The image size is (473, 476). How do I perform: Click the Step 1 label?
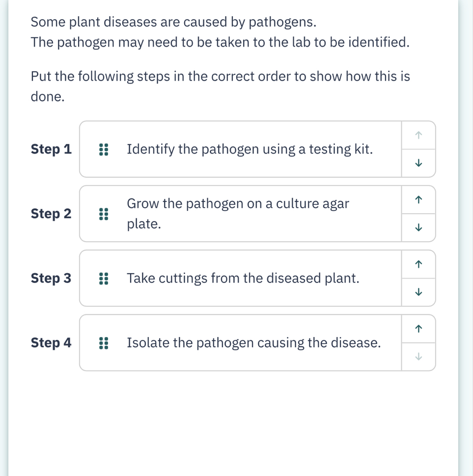coord(51,149)
